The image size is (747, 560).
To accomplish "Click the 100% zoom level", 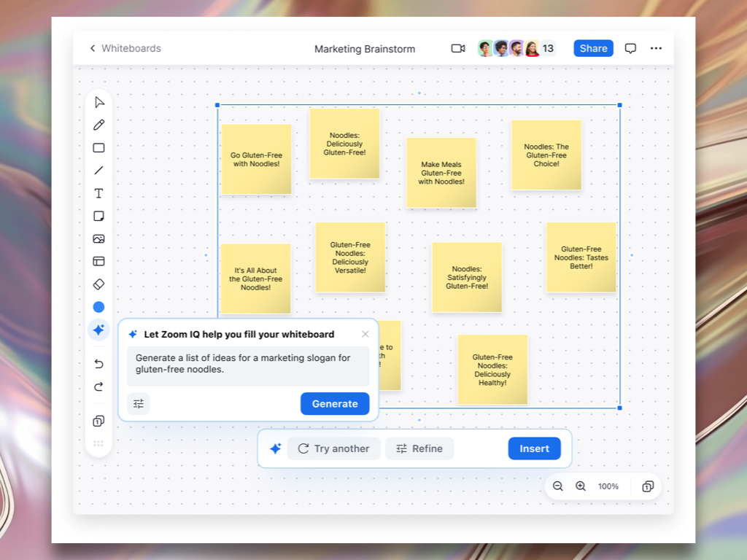I will [608, 486].
